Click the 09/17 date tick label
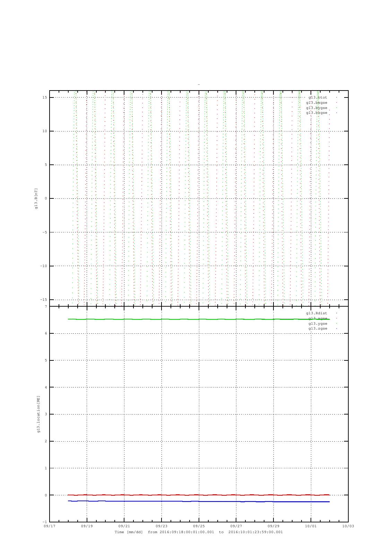392x555 pixels. point(49,526)
